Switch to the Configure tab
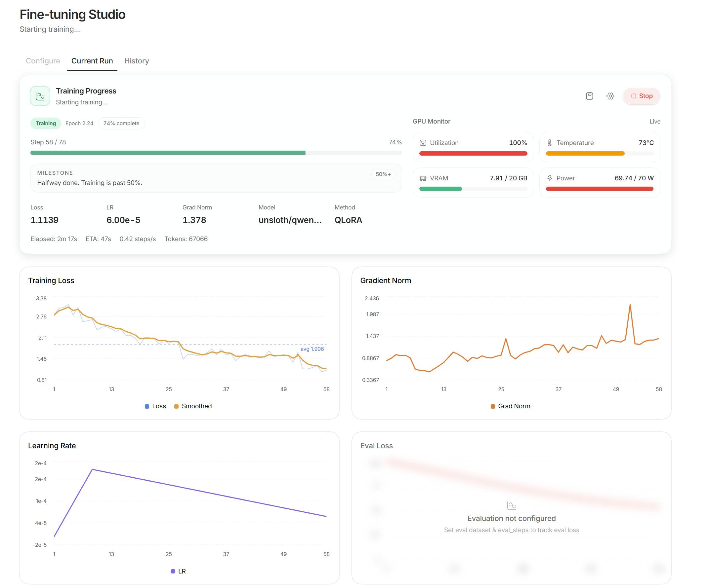709x588 pixels. tap(43, 61)
